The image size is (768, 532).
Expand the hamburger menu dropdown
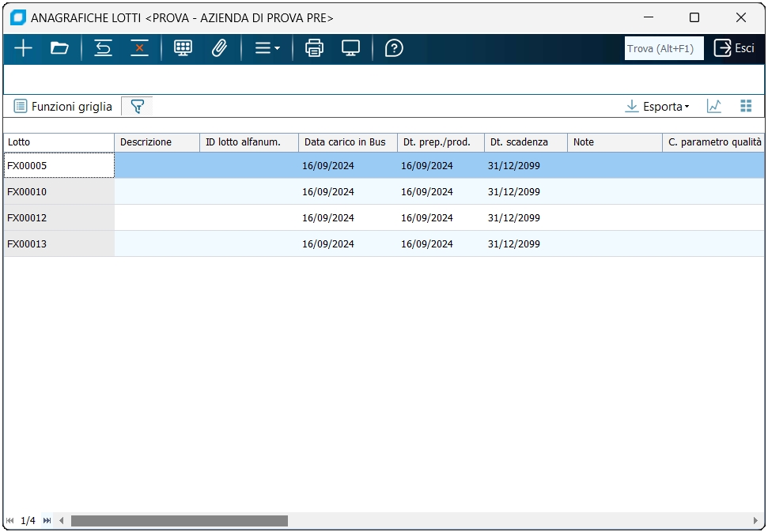[267, 48]
